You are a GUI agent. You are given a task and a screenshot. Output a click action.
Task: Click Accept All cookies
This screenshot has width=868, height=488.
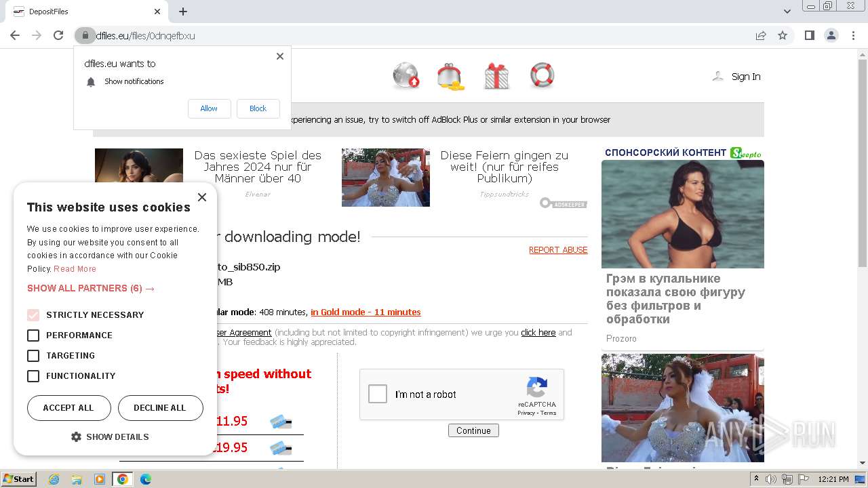click(x=68, y=408)
